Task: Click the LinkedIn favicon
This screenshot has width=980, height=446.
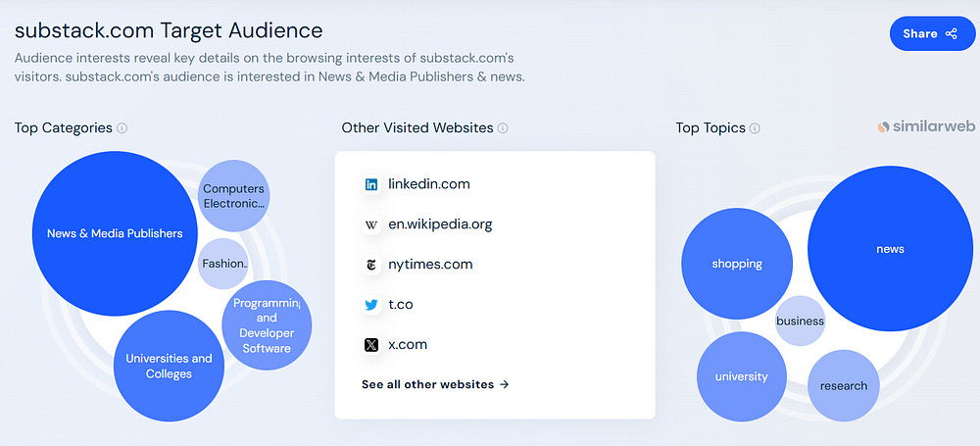Action: click(x=371, y=184)
